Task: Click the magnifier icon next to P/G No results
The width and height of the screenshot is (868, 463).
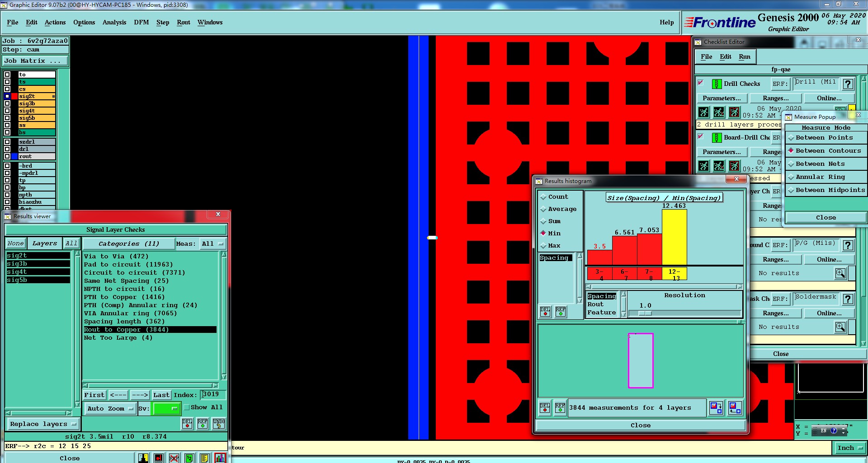Action: [840, 273]
